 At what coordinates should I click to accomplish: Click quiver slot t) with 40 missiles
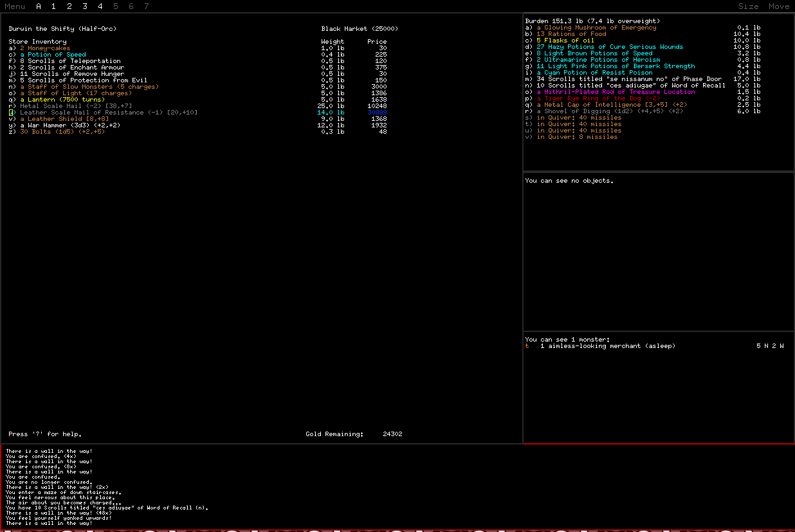(573, 124)
